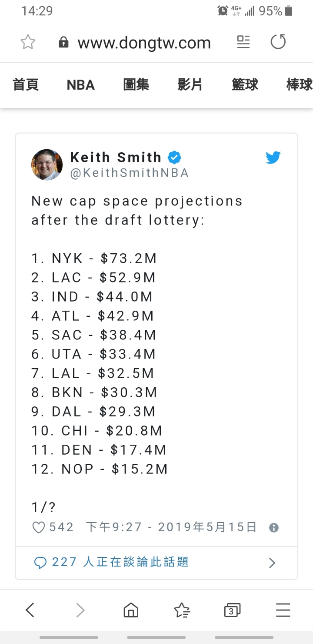
Task: Expand the 227 people talking conversation chevron
Action: click(272, 563)
